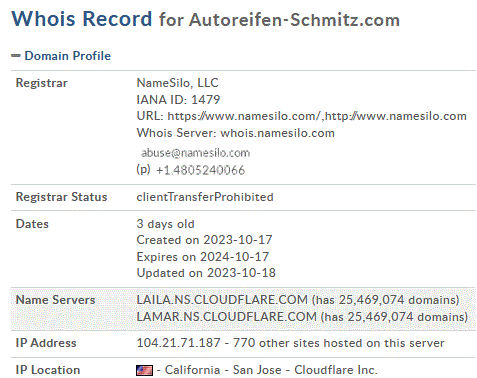This screenshot has width=477, height=378.
Task: Open Autoreifen-Schmitz.com in the page title
Action: point(295,20)
